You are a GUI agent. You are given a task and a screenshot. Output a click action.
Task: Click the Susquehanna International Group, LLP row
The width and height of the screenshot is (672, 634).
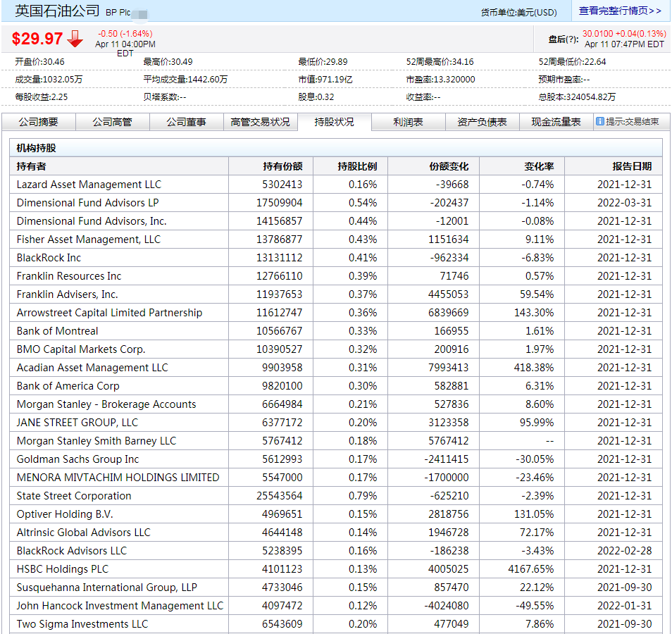(336, 588)
